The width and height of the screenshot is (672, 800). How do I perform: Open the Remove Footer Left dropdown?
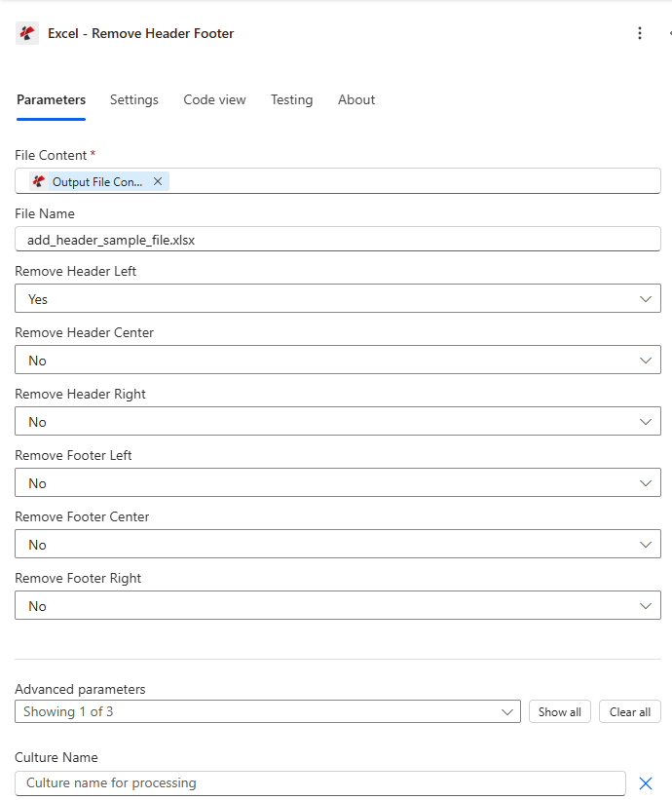point(338,482)
